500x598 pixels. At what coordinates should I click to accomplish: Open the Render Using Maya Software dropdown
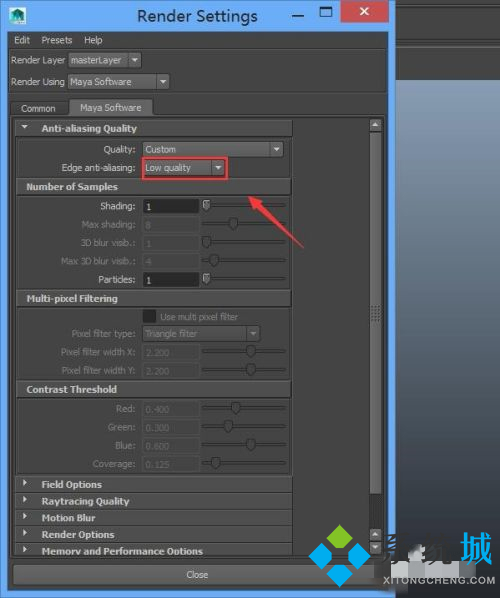pos(118,82)
